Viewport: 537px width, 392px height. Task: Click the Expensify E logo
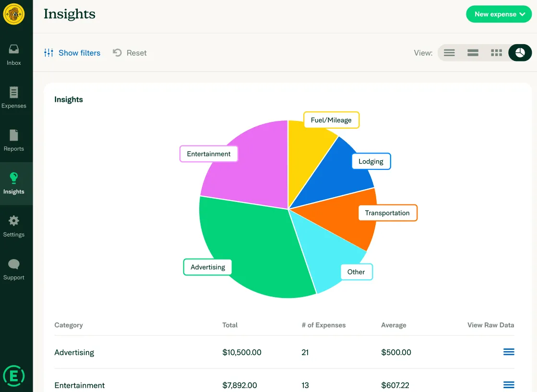(x=14, y=376)
